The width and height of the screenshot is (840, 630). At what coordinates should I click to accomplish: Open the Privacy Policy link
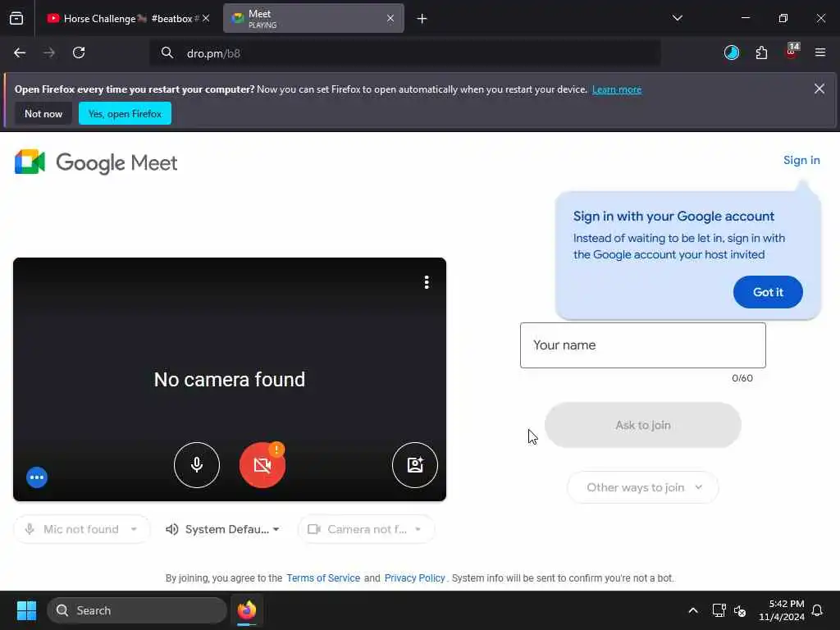point(414,578)
